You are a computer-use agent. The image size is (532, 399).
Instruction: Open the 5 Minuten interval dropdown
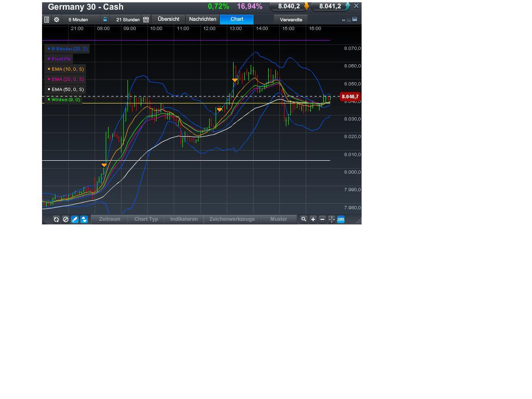[x=81, y=20]
